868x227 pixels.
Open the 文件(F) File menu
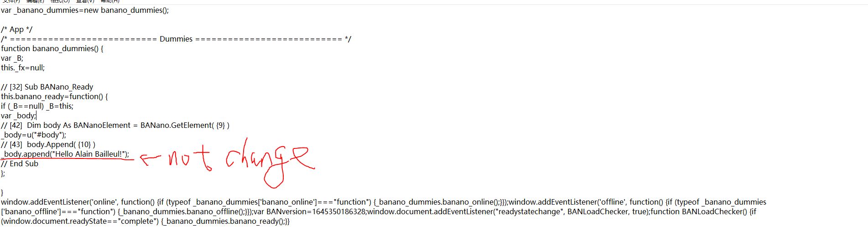coord(11,1)
